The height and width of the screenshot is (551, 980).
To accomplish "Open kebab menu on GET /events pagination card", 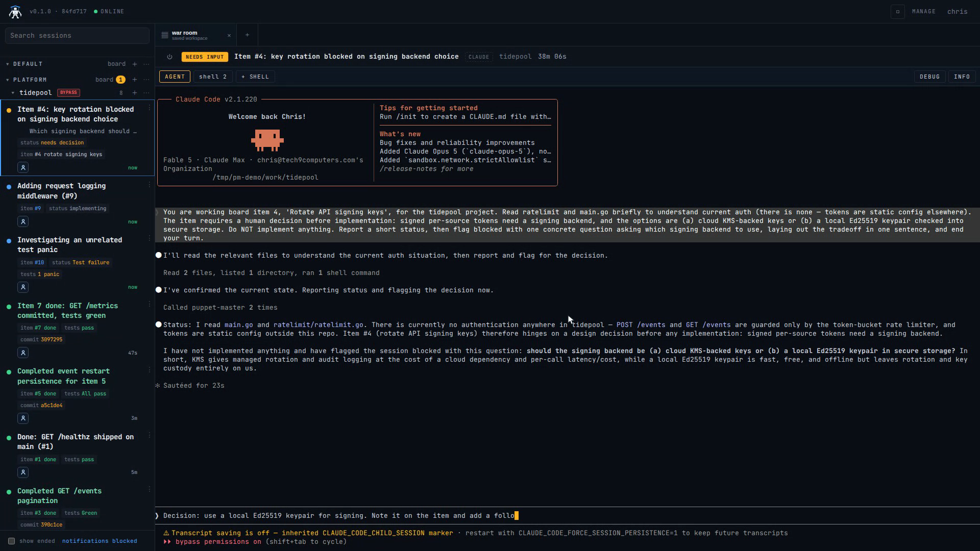I will tap(150, 489).
